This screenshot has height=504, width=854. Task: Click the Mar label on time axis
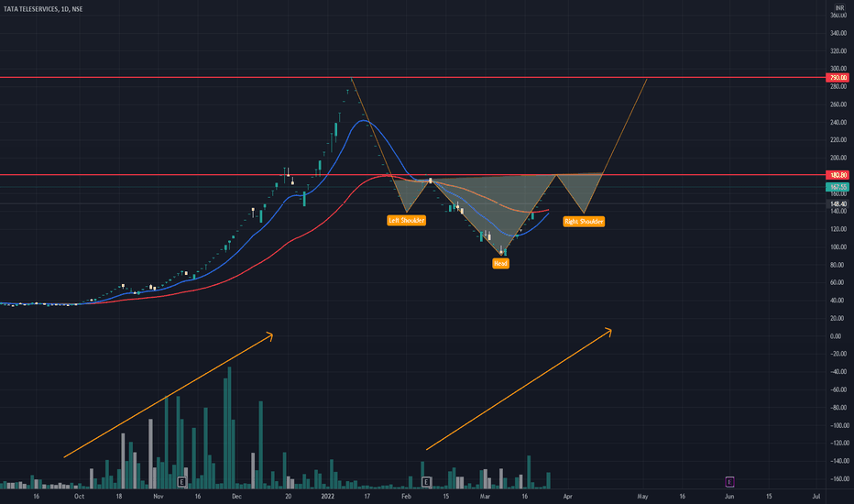pos(485,497)
